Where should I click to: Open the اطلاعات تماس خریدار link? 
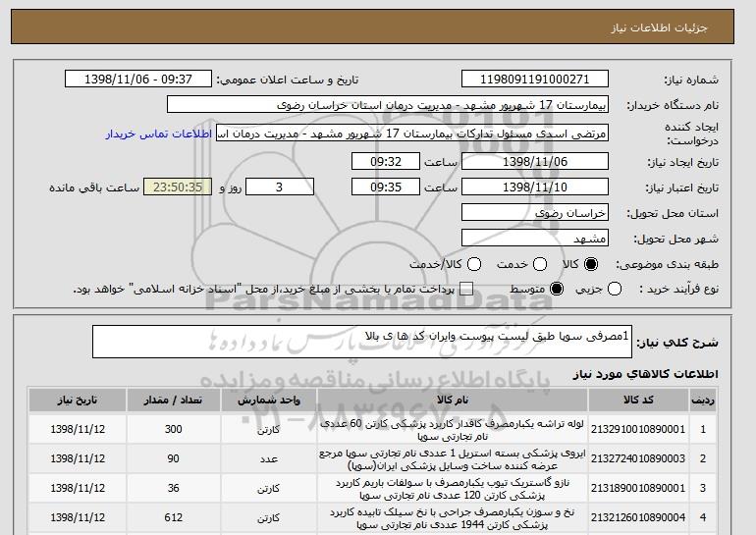pyautogui.click(x=159, y=134)
